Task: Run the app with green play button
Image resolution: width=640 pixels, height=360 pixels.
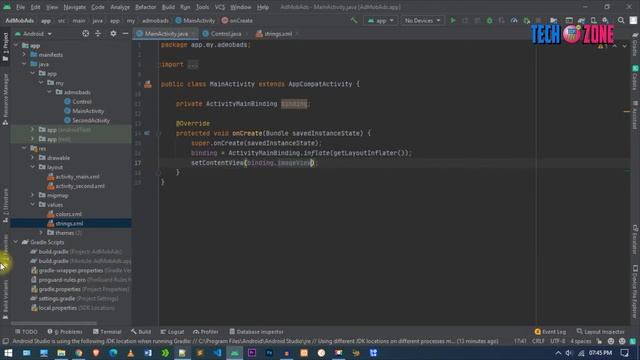Action: click(x=453, y=20)
